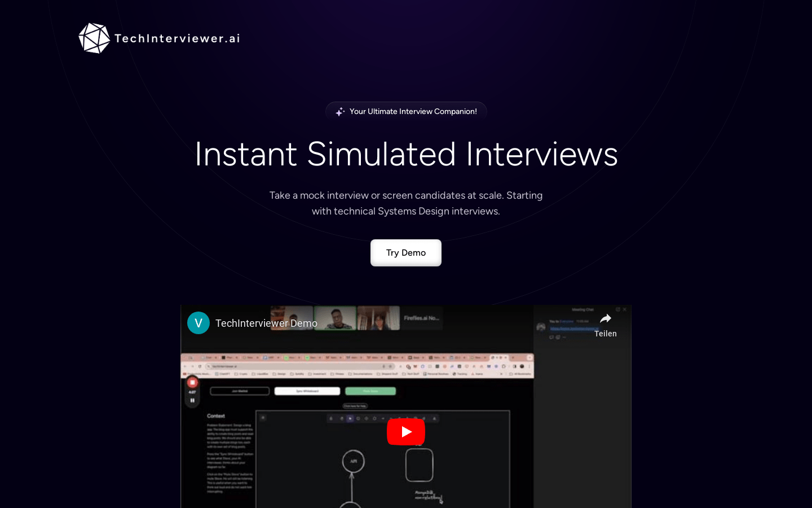Open the TechInterviewer Demo video title link

[266, 323]
